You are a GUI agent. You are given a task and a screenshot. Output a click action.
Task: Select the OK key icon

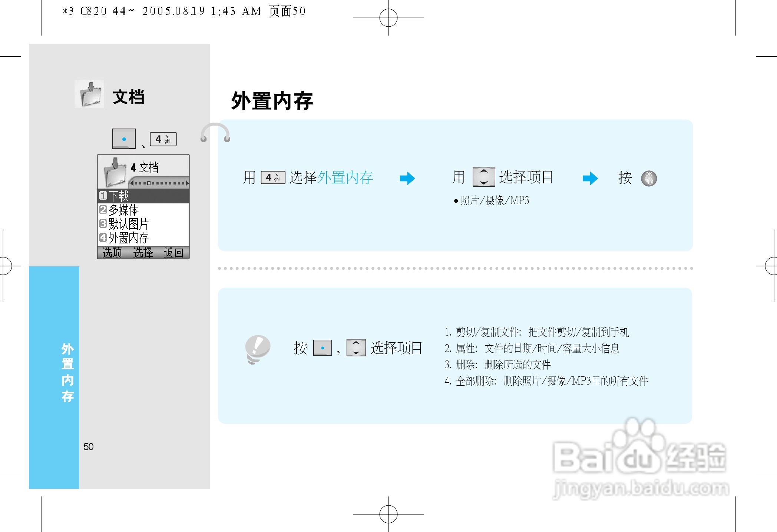(x=649, y=179)
